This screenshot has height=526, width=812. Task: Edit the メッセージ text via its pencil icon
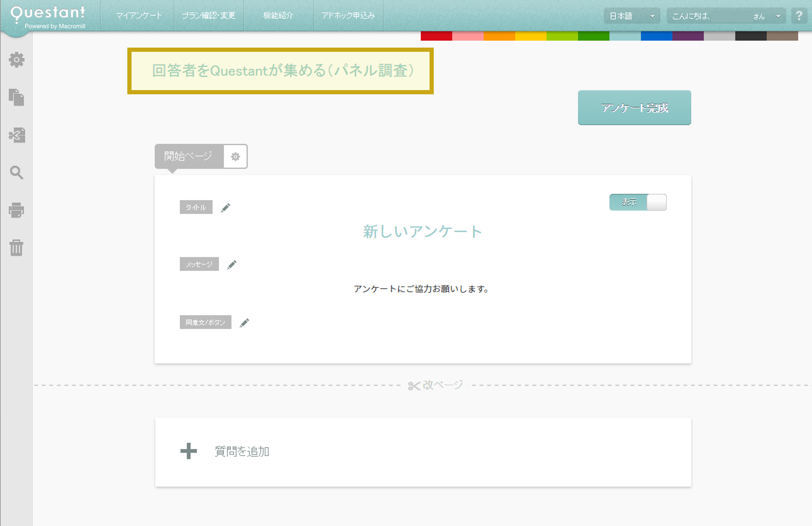232,264
